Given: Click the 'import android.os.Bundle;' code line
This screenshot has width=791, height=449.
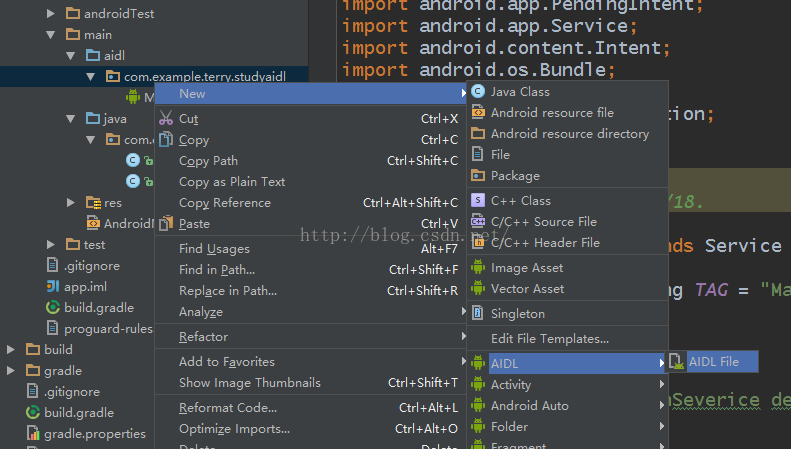Looking at the screenshot, I should pos(479,70).
